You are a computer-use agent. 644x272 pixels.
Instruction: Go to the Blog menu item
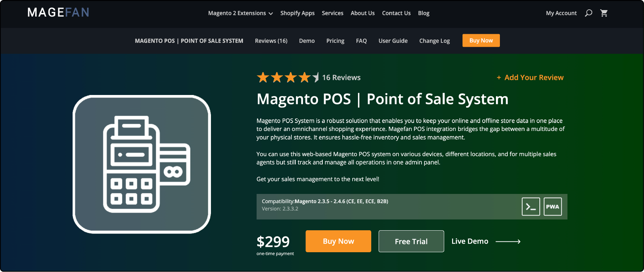pos(423,13)
